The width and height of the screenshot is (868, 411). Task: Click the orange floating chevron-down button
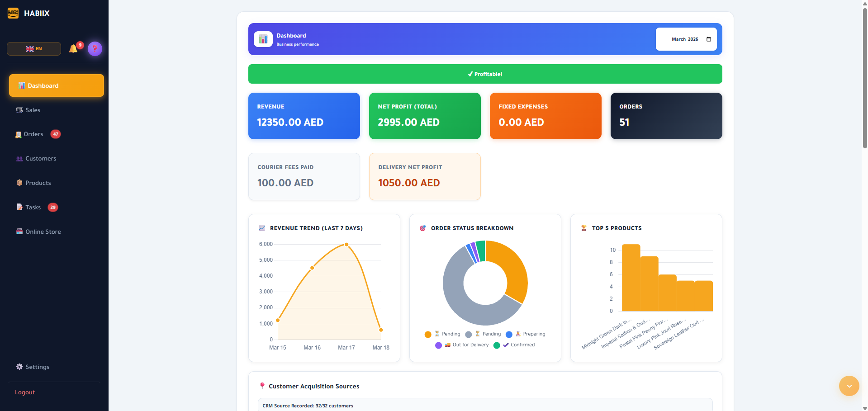click(x=849, y=386)
